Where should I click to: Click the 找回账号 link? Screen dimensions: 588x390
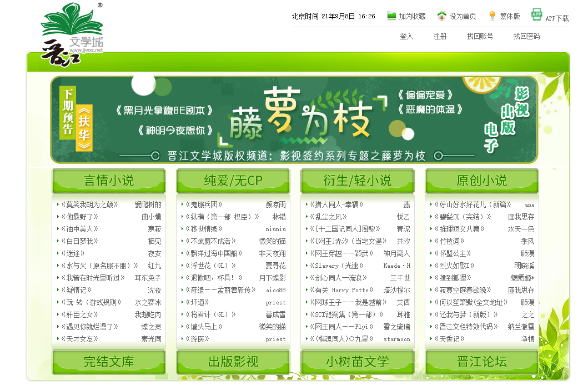pos(480,36)
